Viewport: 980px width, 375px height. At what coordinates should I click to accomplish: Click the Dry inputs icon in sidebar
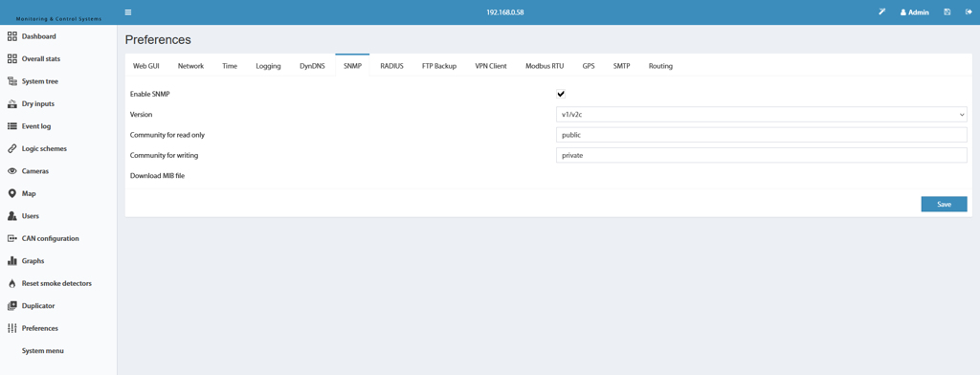[x=11, y=103]
